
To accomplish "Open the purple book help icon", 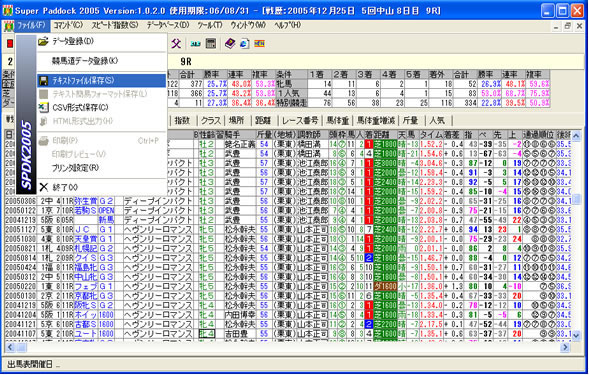I will 230,44.
